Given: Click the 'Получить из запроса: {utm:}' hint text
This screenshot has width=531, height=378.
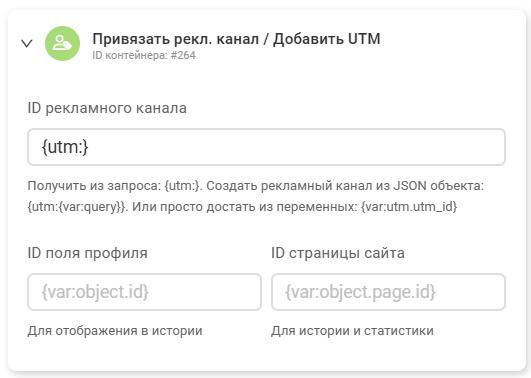Looking at the screenshot, I should [x=114, y=186].
